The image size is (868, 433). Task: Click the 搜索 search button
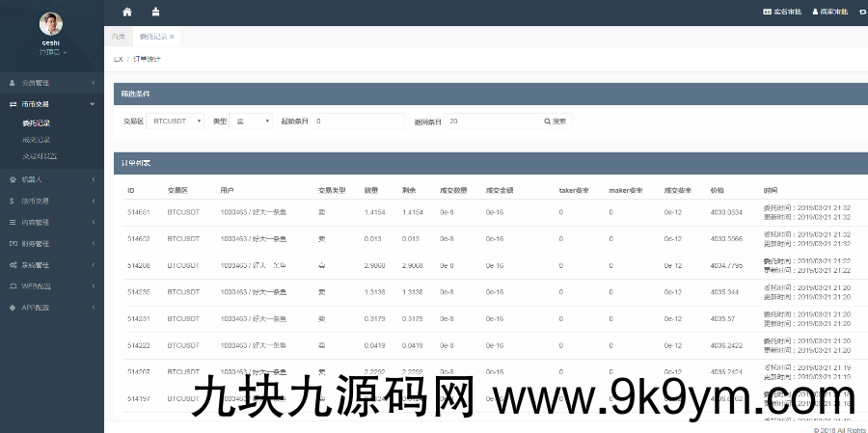(556, 122)
